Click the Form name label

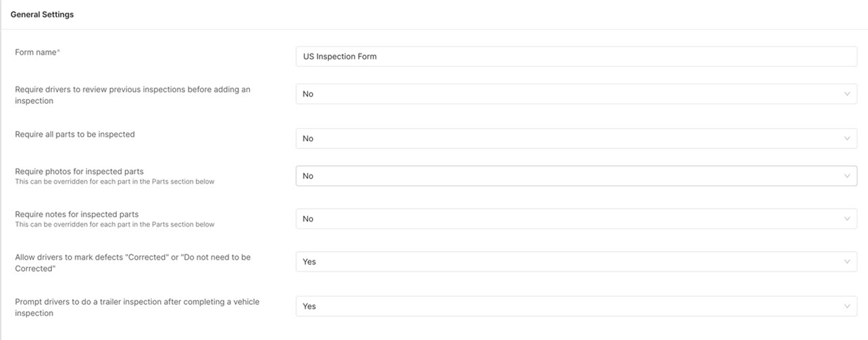point(37,52)
